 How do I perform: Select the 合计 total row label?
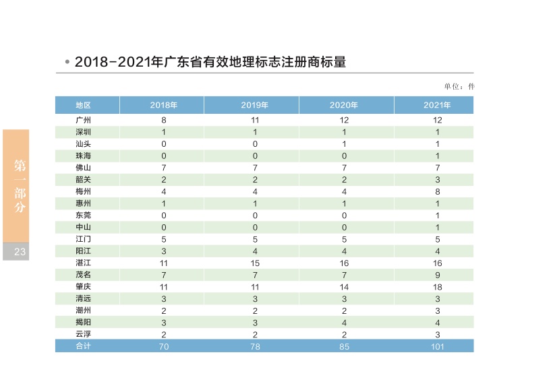(83, 346)
